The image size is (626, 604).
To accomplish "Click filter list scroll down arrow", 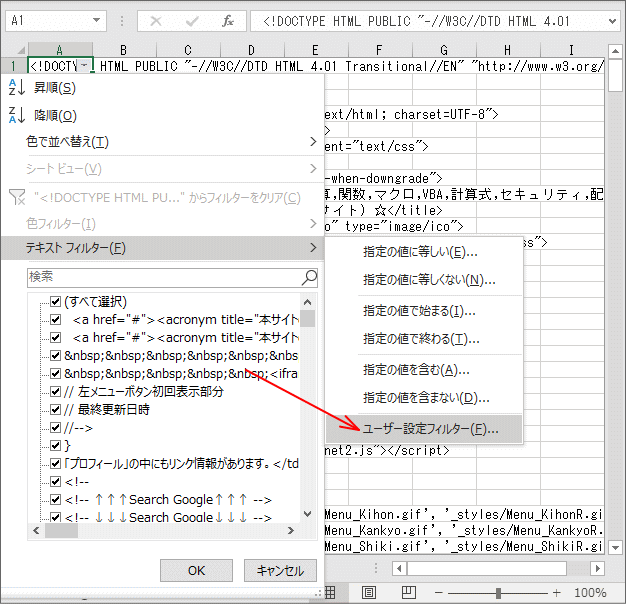I will point(307,514).
